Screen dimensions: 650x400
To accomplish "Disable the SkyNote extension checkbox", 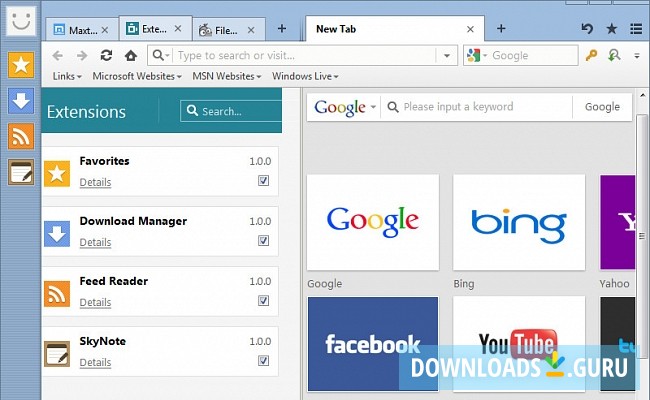I will [263, 361].
